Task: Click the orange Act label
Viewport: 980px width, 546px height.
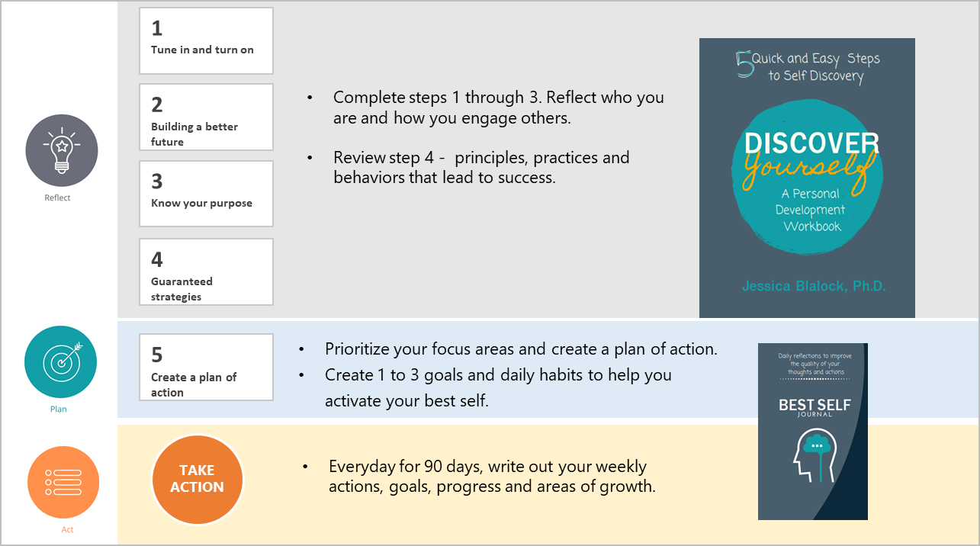Action: [67, 529]
